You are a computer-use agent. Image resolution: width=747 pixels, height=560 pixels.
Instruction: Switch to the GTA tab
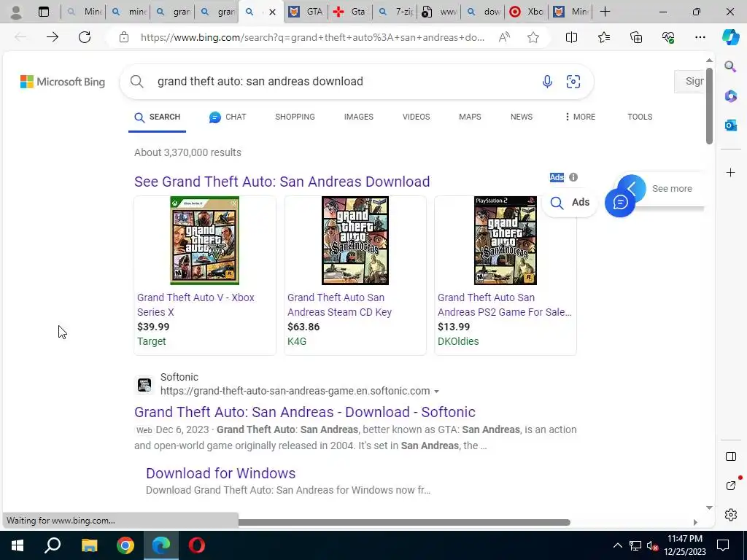point(306,12)
